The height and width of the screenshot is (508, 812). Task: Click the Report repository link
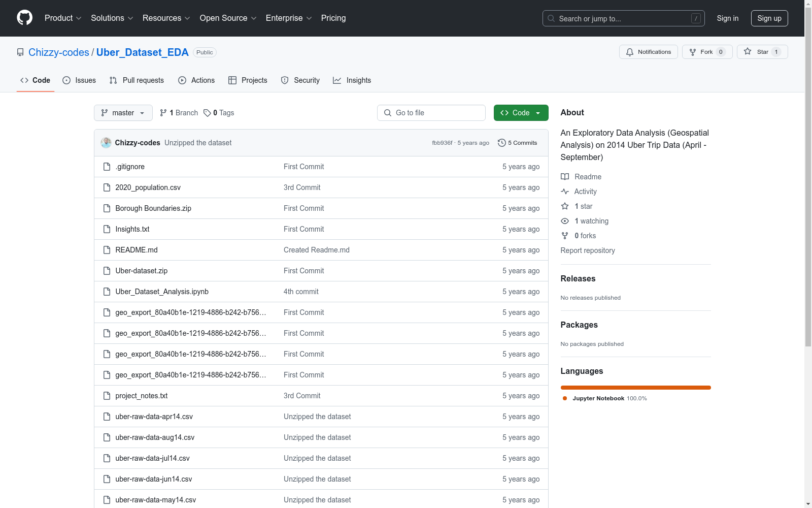pyautogui.click(x=588, y=250)
